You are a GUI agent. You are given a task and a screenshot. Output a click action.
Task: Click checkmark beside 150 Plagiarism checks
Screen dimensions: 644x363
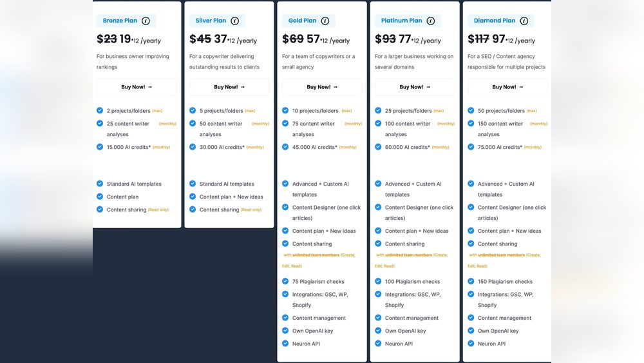coord(471,281)
